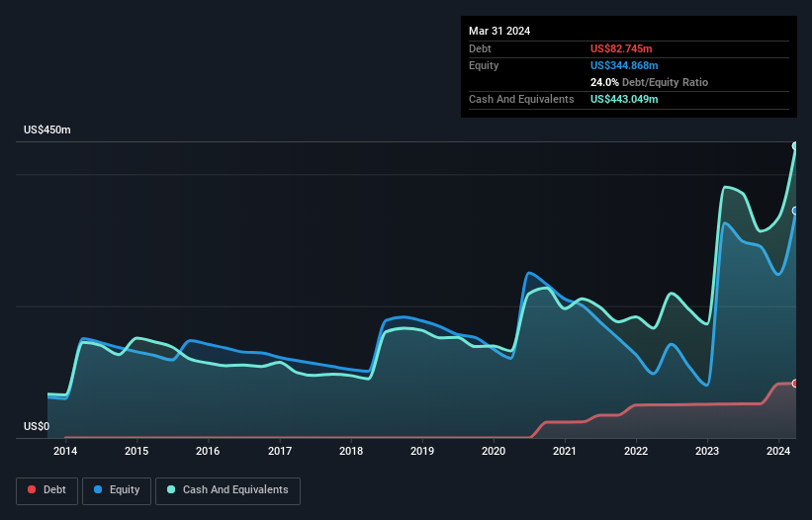The height and width of the screenshot is (520, 812).
Task: Click the Mar 31 2024 tooltip date
Action: [499, 31]
